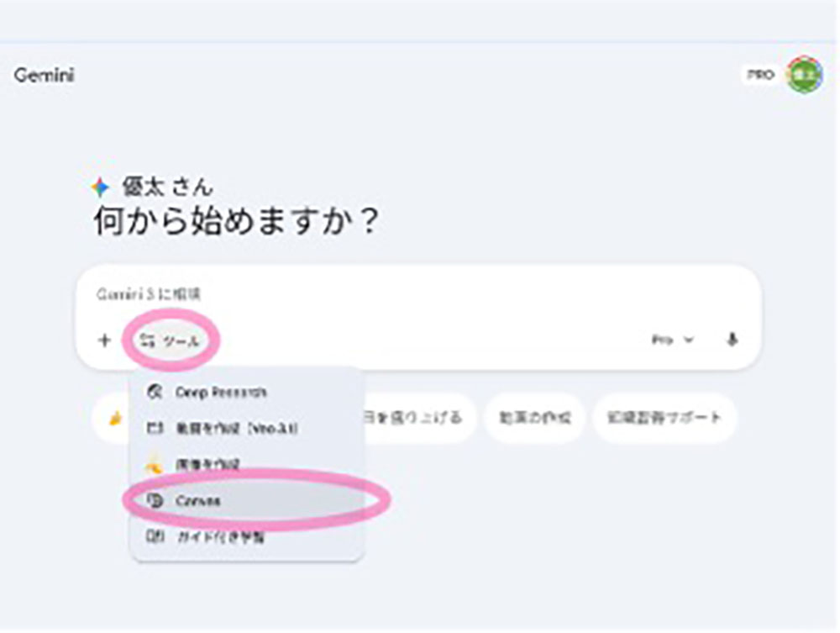Click the plus attach icon
This screenshot has width=840, height=633.
104,340
